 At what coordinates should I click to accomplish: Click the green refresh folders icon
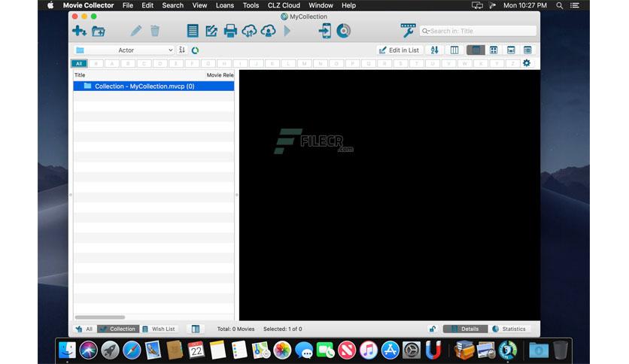[196, 50]
